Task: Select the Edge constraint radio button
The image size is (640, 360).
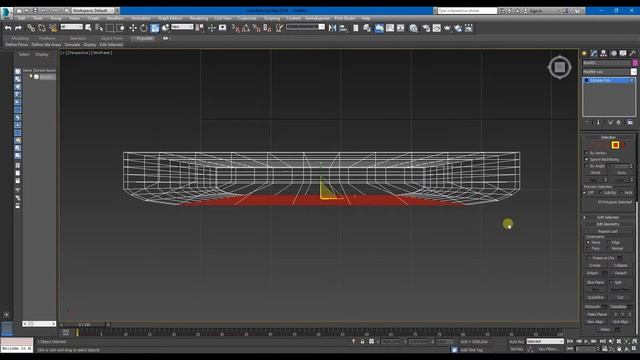Action: click(609, 242)
